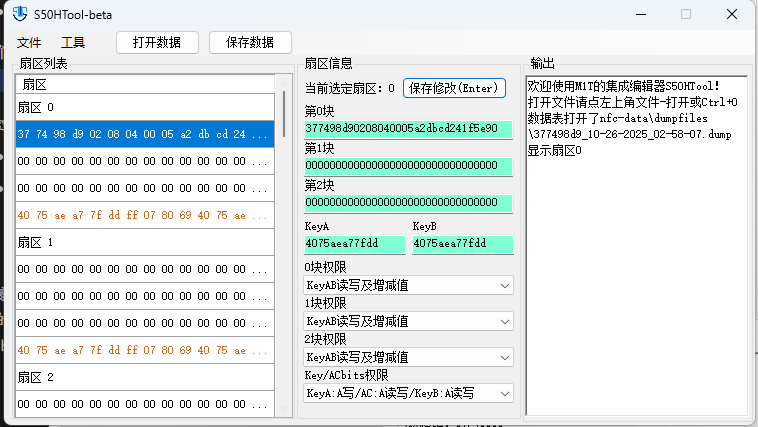
Task: Click the 打开数据 button
Action: tap(158, 43)
